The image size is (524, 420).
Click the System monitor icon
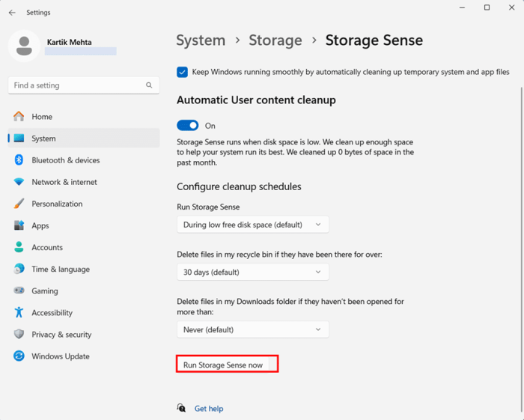19,138
